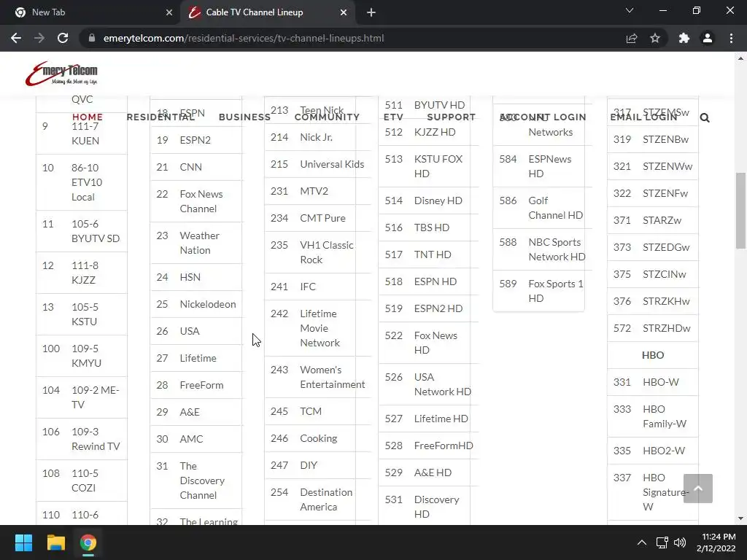The image size is (747, 560).
Task: Click the scroll-to-top arrow button
Action: (698, 488)
